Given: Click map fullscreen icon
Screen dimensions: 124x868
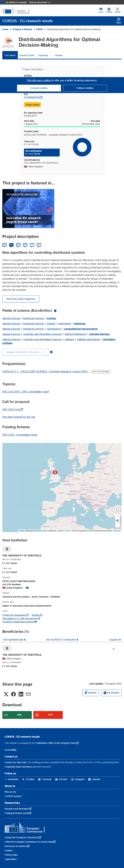Looking at the screenshot, I should [x=117, y=509].
